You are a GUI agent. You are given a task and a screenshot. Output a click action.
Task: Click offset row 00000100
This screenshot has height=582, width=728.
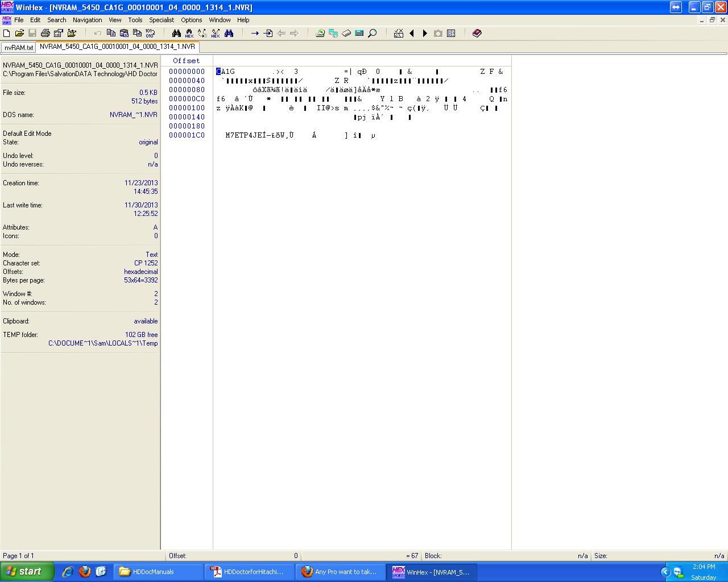187,108
